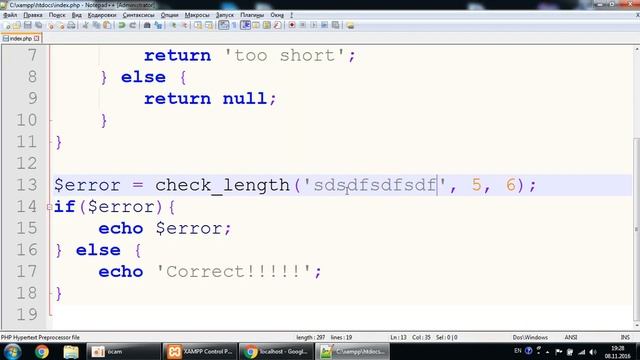Click line number 17 in the margin
Image resolution: width=640 pixels, height=360 pixels.
click(x=27, y=271)
